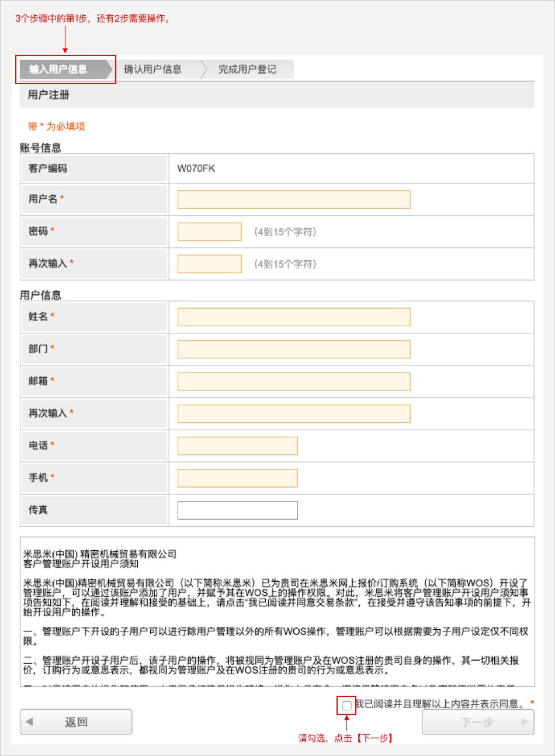The height and width of the screenshot is (756, 555).
Task: Click the 邮箱 input field
Action: click(293, 381)
